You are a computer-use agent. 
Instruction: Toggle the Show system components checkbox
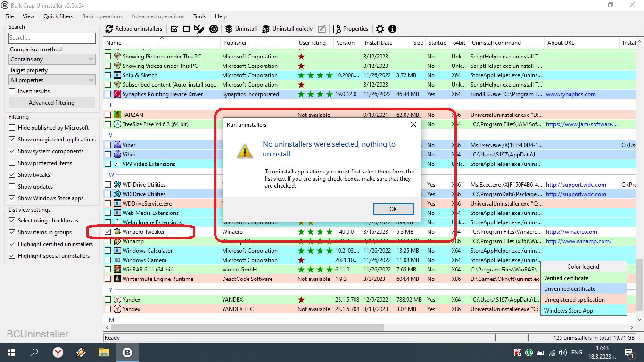(x=12, y=151)
